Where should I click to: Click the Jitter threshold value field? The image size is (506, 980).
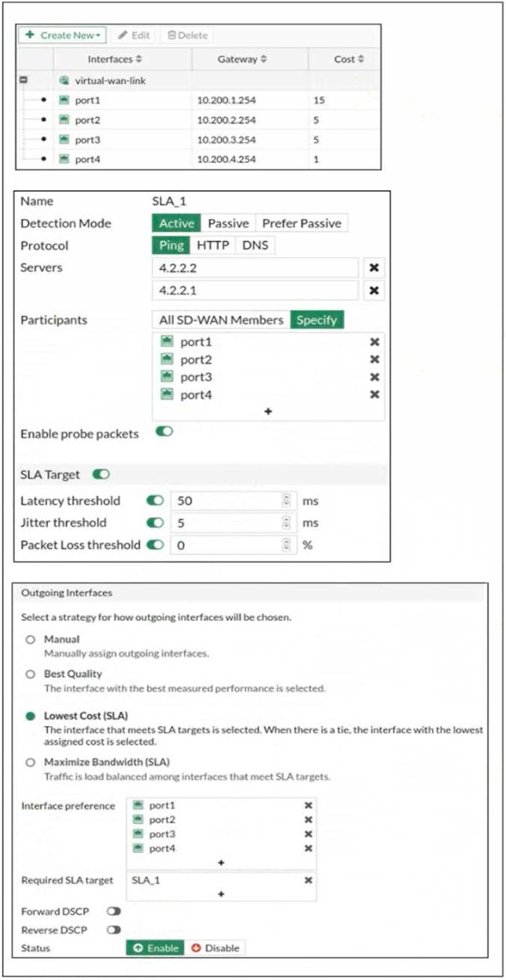tap(227, 523)
